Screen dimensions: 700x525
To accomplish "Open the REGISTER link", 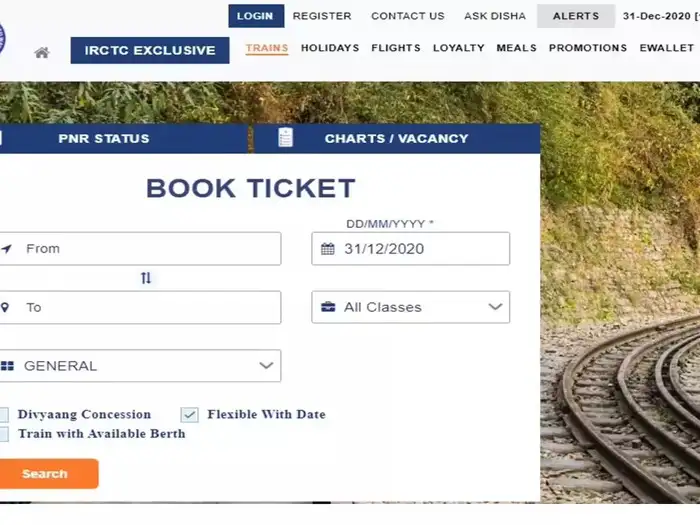I will (322, 16).
